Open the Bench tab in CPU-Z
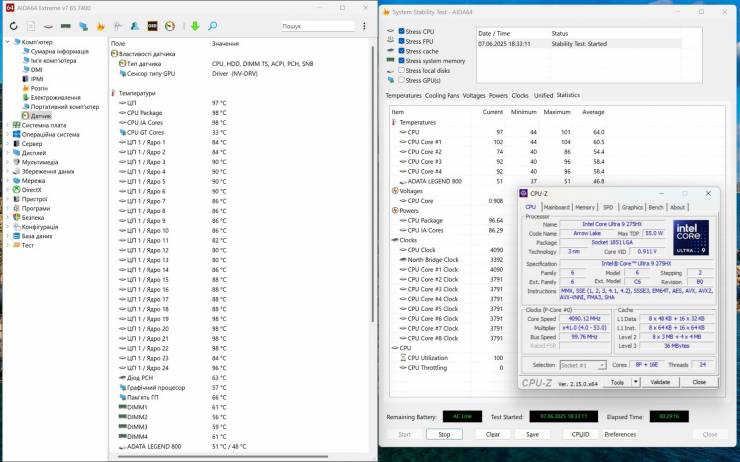The width and height of the screenshot is (740, 462). point(656,207)
